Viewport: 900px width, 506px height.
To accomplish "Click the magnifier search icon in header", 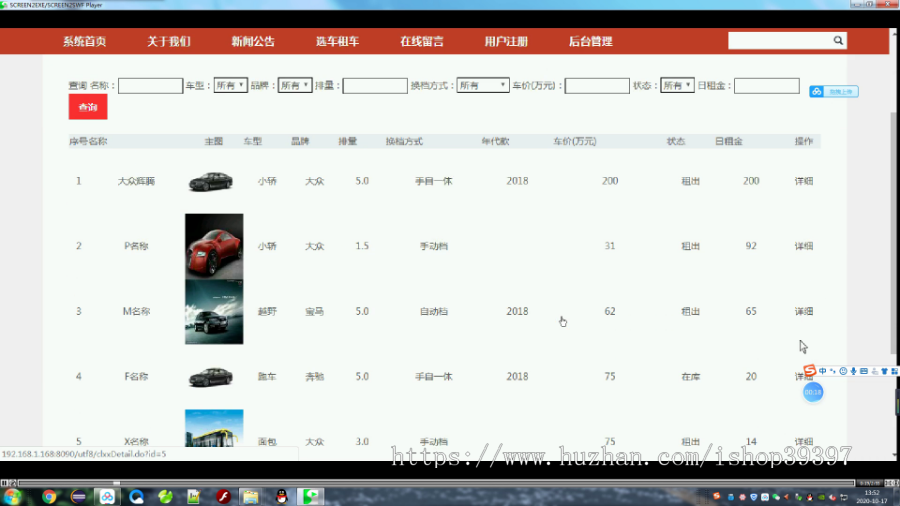I will [838, 41].
